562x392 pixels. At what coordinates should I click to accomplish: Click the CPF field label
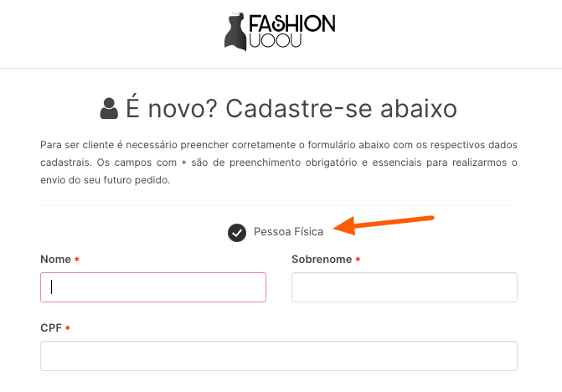click(51, 328)
